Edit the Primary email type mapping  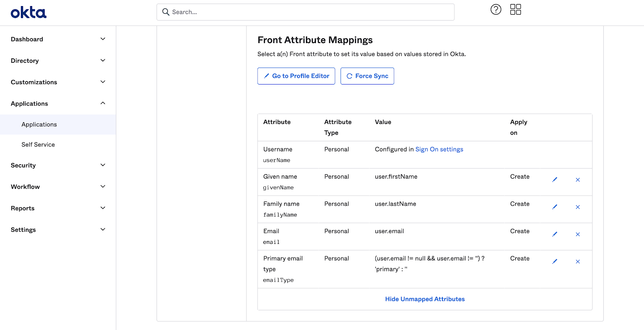coord(555,261)
